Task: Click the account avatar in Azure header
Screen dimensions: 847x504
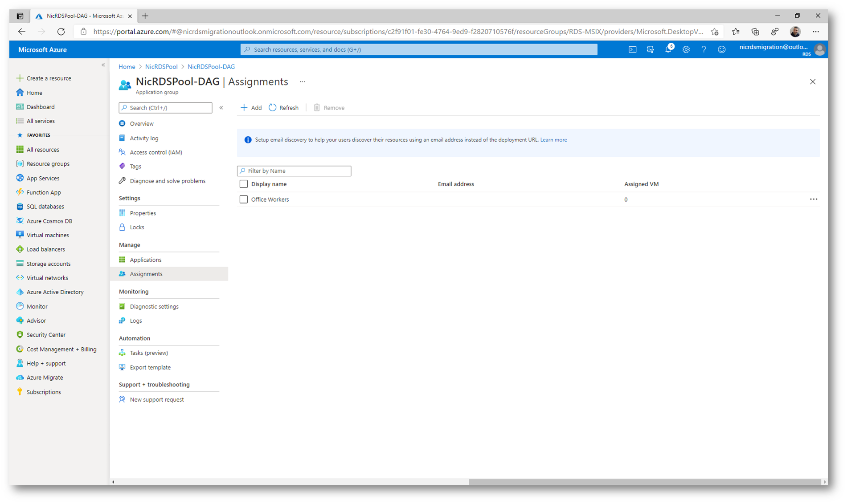Action: point(819,49)
